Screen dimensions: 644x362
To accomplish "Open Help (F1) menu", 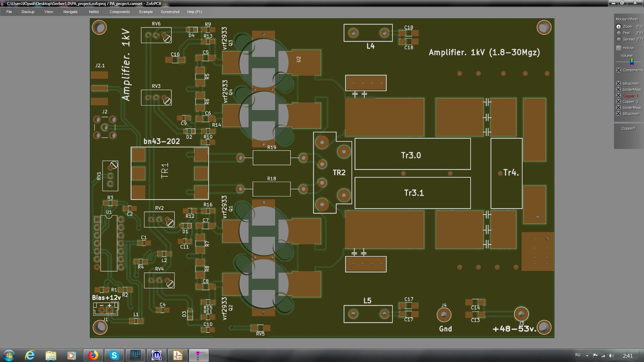I will (x=194, y=12).
